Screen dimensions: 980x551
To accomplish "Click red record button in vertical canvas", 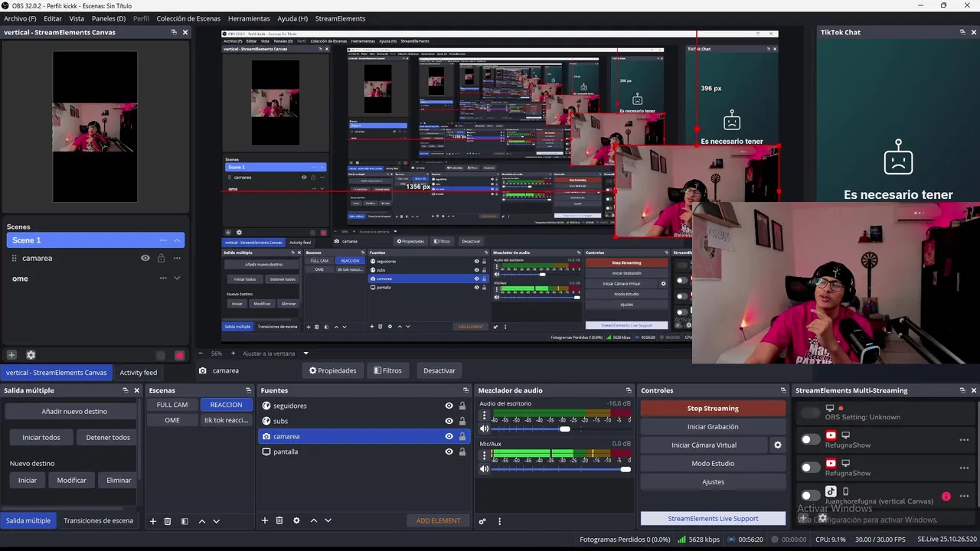I will [180, 355].
